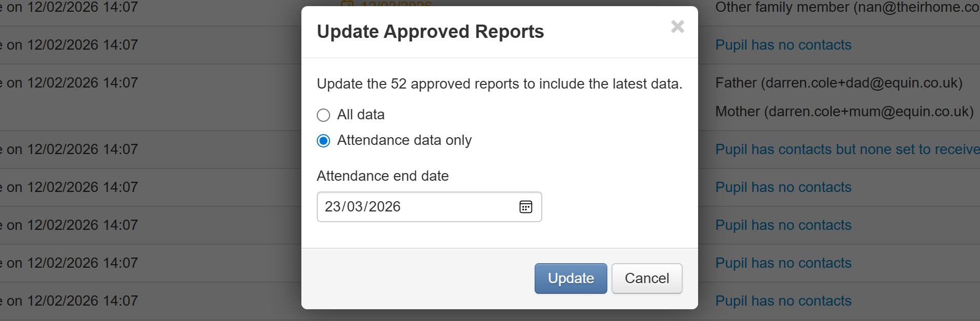The height and width of the screenshot is (321, 980).
Task: Click Pupil has no contacts link beside Cancel button
Action: (x=783, y=263)
